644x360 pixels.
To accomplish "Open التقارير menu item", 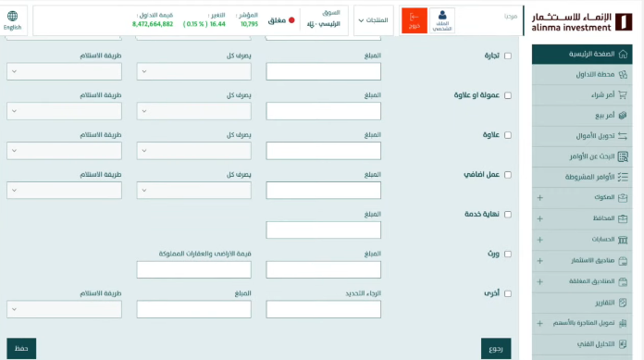I will tap(582, 303).
